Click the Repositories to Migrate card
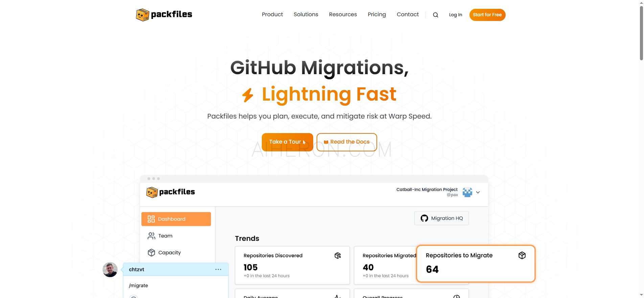Viewport: 644px width, 298px height. (476, 264)
